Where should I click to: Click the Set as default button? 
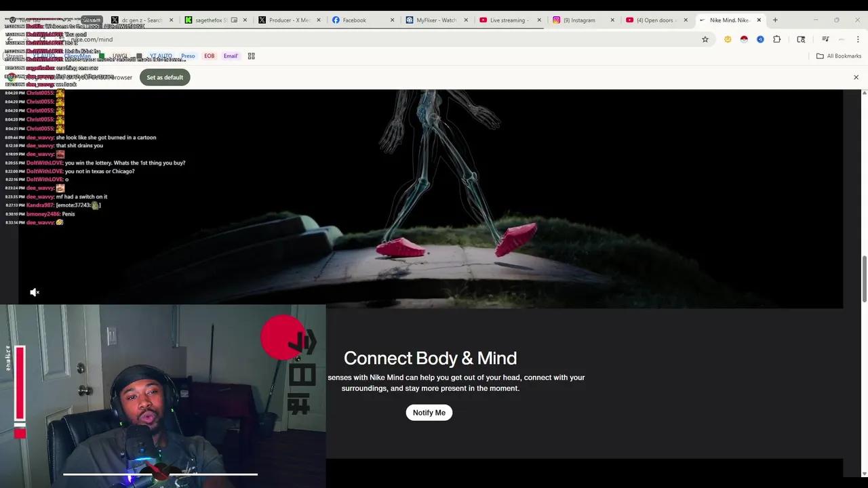(x=165, y=77)
